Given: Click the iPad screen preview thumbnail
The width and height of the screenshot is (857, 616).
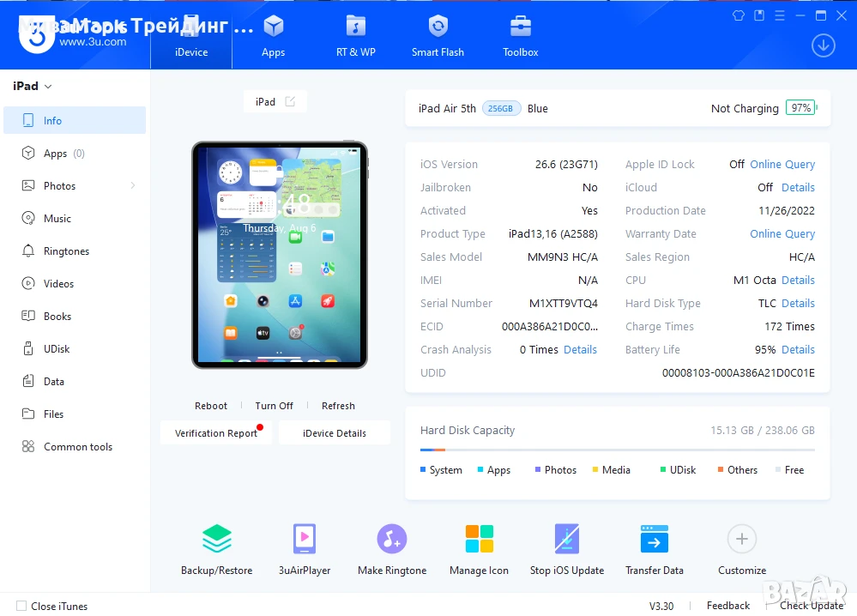Looking at the screenshot, I should click(280, 256).
